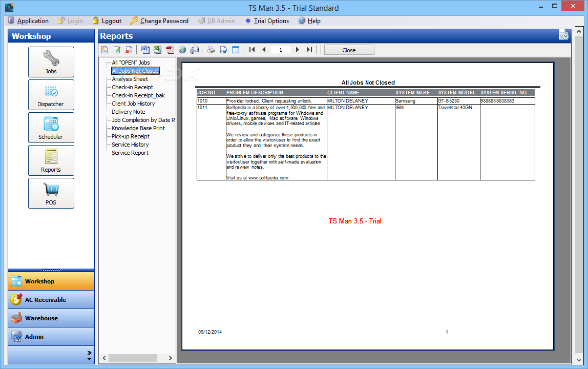Click the Login menu item
Screen dimensions: 588x369
coord(71,21)
